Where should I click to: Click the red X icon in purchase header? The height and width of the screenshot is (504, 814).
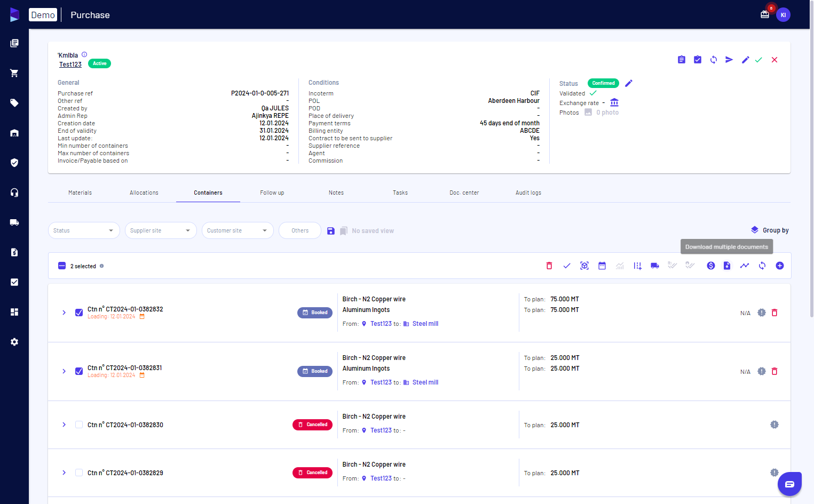pos(775,60)
